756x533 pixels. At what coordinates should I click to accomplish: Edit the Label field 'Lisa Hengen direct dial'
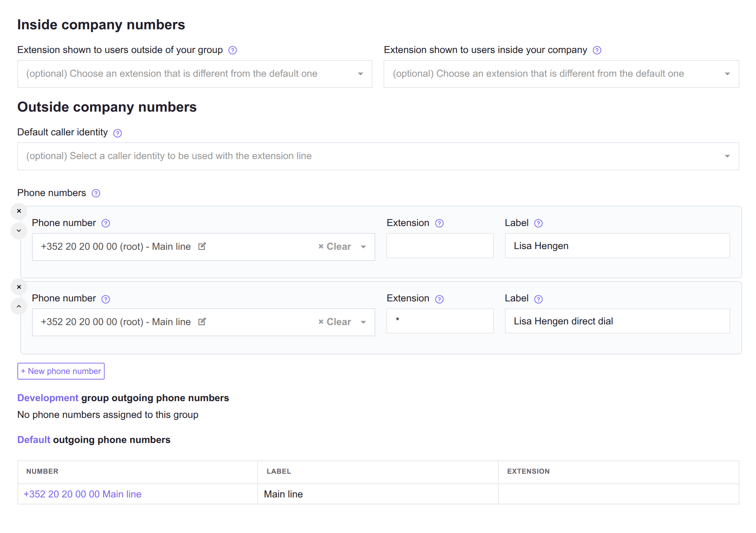click(617, 321)
